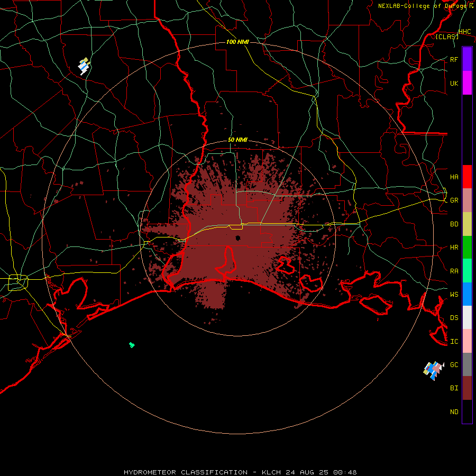The image size is (476, 476).
Task: Click the small green rain echo over Gulf
Action: (132, 345)
